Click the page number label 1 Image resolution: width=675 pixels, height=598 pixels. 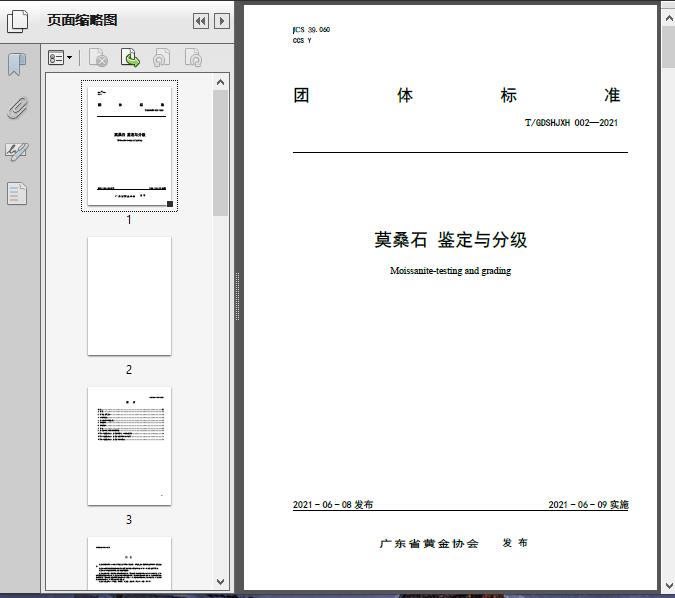[129, 220]
